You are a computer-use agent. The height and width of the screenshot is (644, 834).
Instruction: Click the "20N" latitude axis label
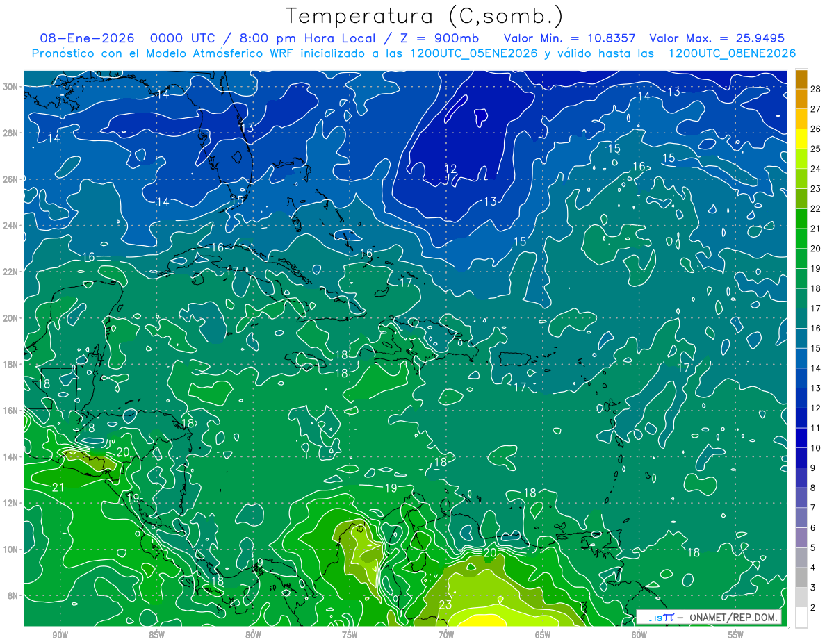click(11, 317)
